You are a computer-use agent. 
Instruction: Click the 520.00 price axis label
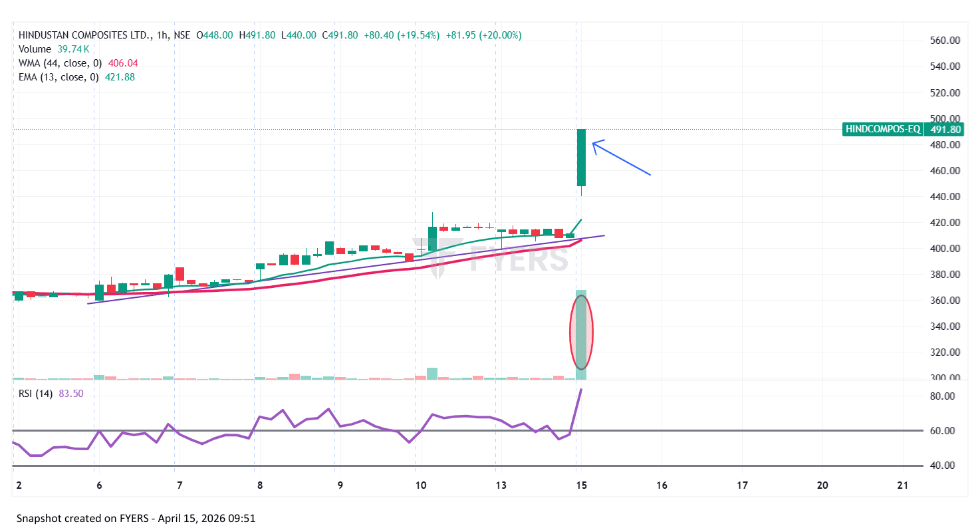coord(945,92)
